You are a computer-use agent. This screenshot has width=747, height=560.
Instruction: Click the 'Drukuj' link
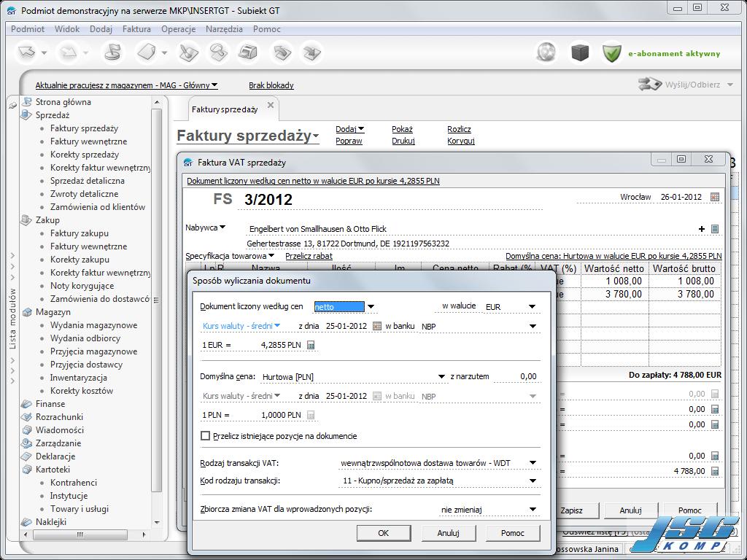click(403, 141)
